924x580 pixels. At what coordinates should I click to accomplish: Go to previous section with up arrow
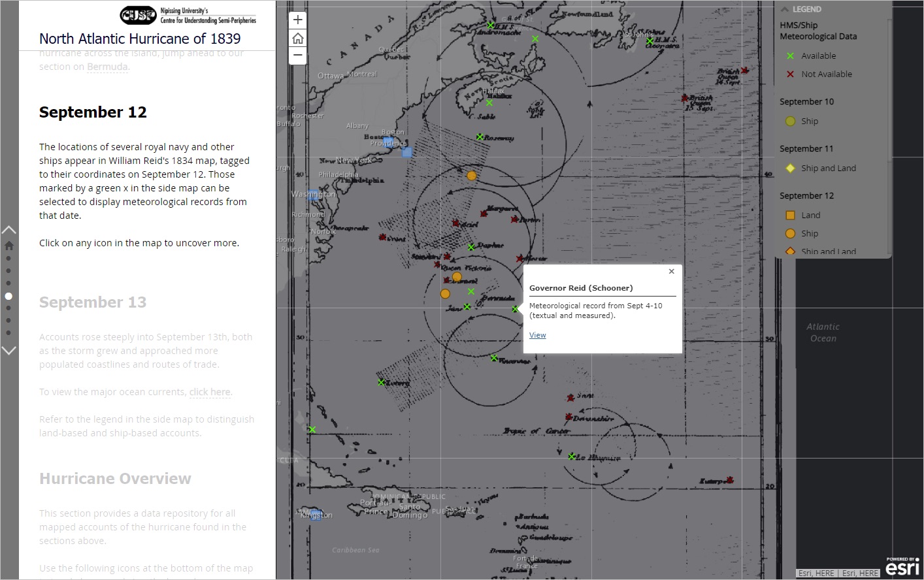[8, 230]
